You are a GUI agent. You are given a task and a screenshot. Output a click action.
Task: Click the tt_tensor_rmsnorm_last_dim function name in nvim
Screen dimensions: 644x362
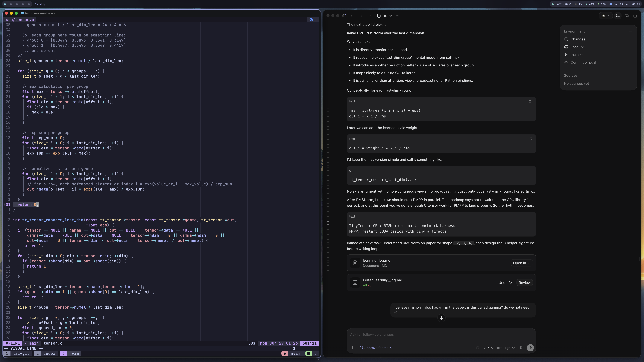pyautogui.click(x=53, y=220)
